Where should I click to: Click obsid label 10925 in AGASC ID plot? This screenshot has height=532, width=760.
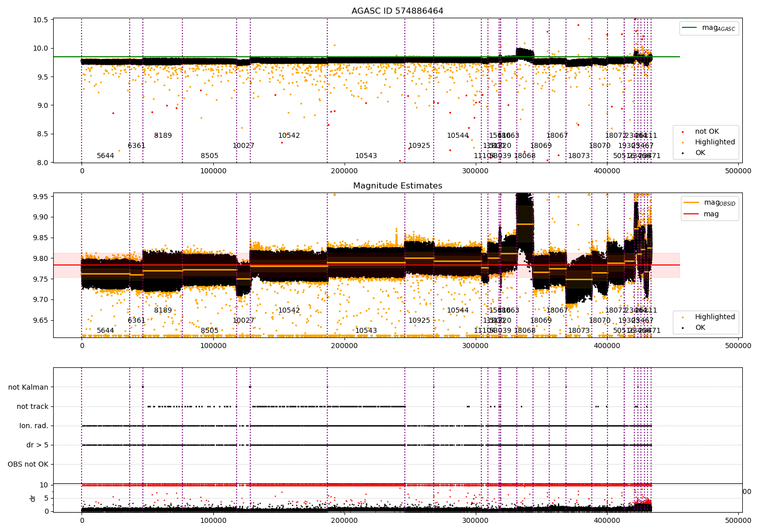(x=419, y=146)
